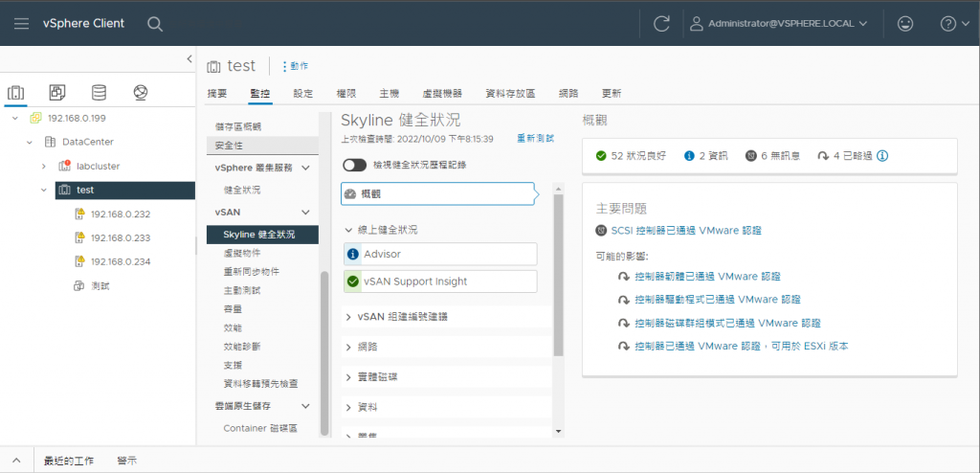
Task: Switch to the 更新 tab
Action: (612, 93)
